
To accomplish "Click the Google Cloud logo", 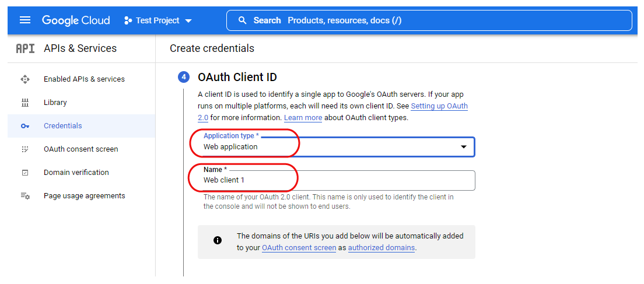I will point(76,20).
